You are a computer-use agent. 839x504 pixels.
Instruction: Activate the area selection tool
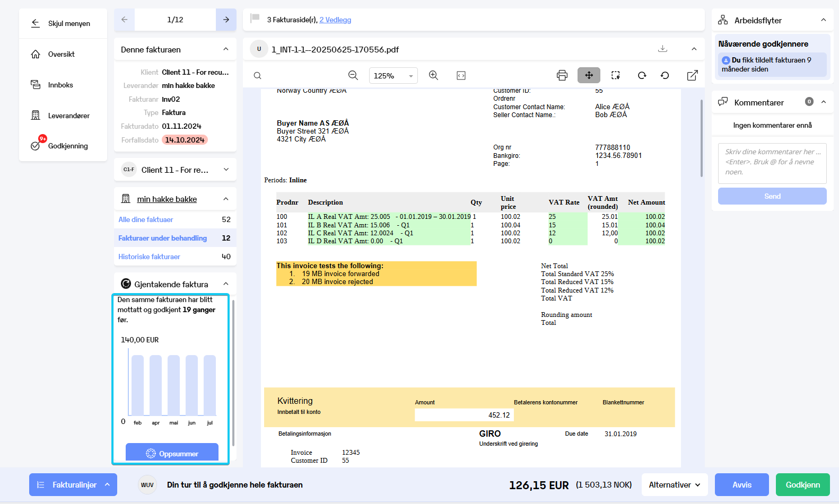616,75
